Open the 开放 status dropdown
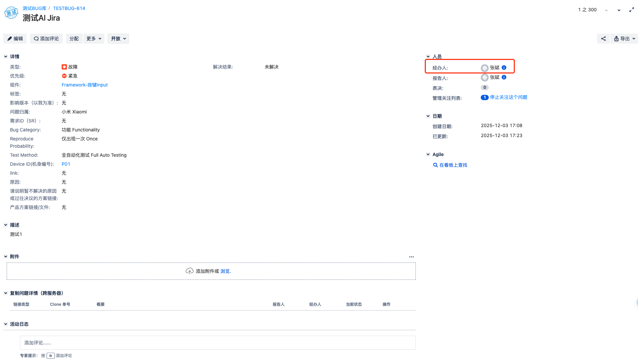 point(118,39)
